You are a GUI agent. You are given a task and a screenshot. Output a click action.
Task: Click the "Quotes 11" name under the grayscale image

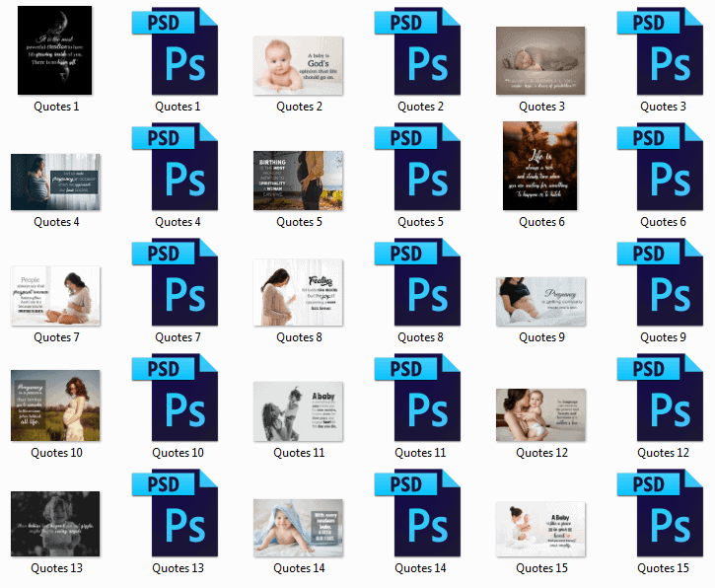299,453
